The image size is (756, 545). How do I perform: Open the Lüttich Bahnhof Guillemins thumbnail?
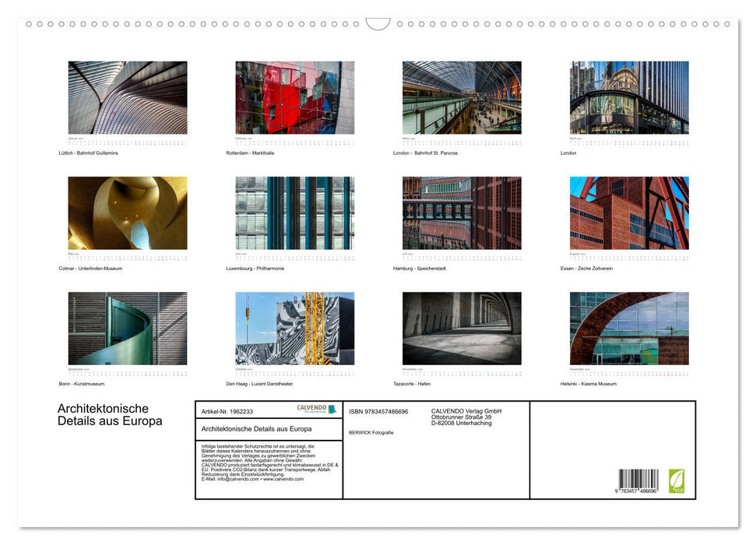pyautogui.click(x=126, y=97)
